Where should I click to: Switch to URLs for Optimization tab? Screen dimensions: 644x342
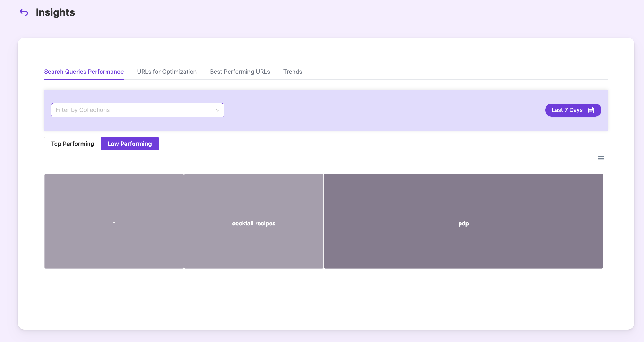coord(167,72)
